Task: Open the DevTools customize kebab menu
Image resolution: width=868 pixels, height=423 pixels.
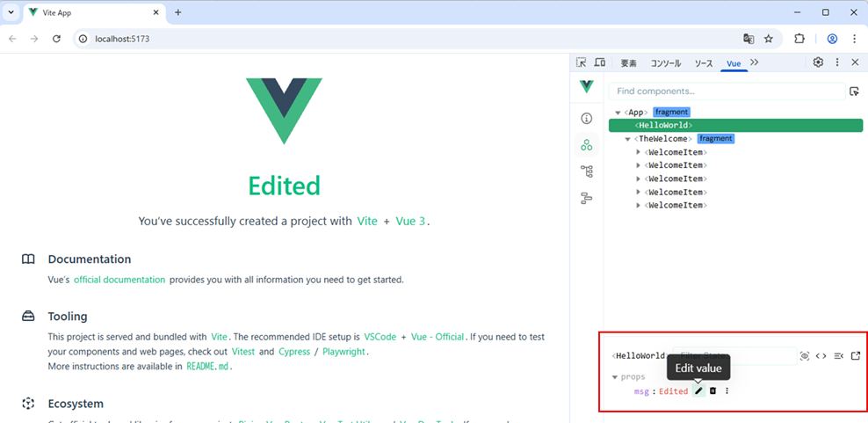Action: (837, 62)
